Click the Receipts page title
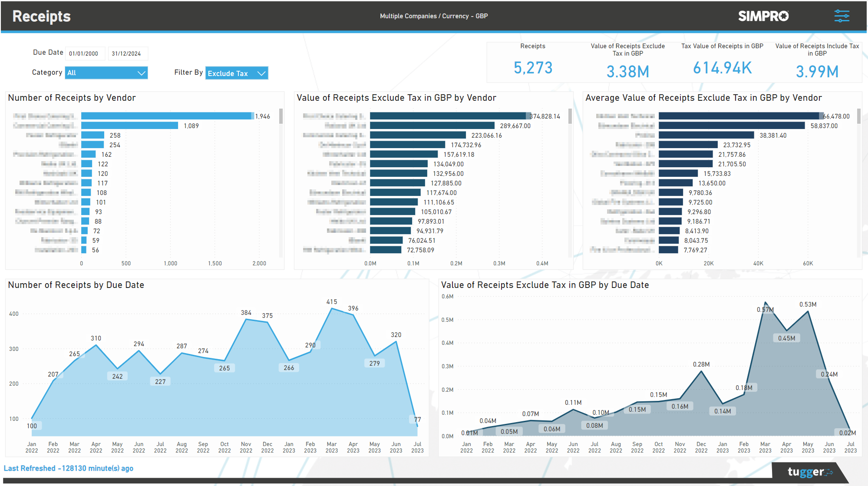 [41, 16]
